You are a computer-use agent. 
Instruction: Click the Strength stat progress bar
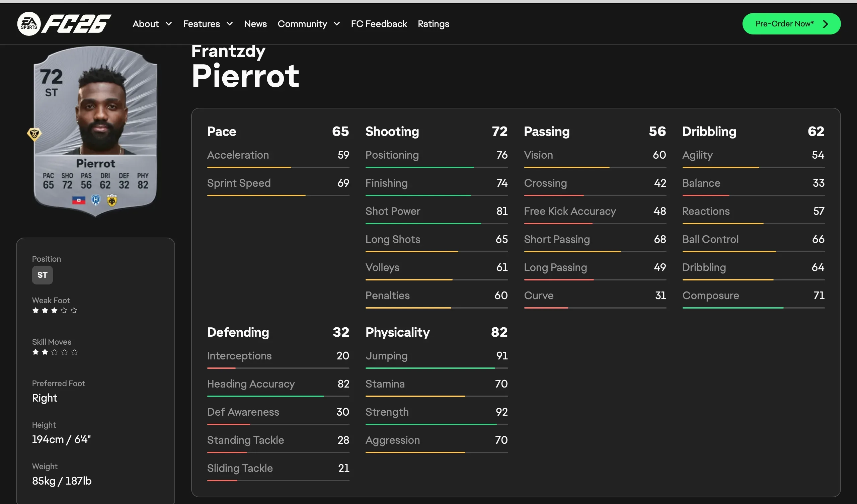point(436,424)
